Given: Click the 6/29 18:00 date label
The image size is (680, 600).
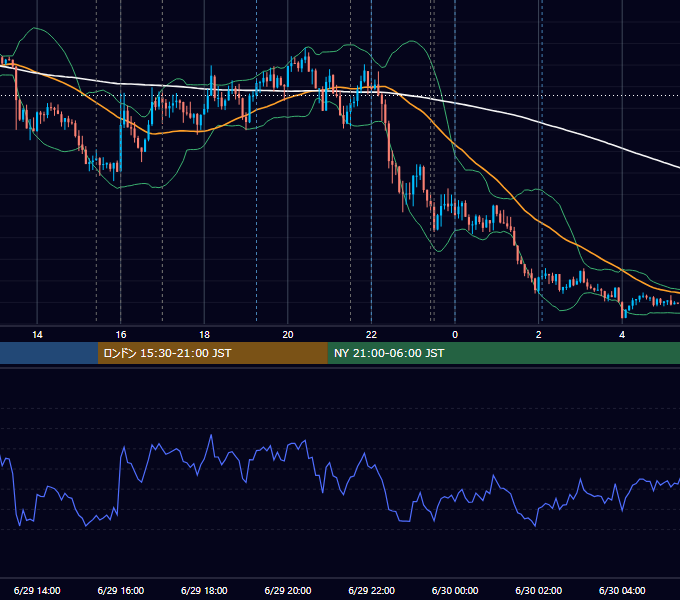Looking at the screenshot, I should click(x=204, y=590).
